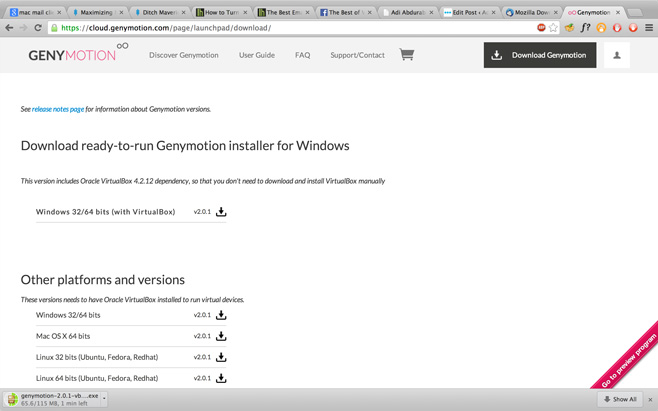
Task: Switch to the Maximizing tab
Action: click(x=98, y=13)
